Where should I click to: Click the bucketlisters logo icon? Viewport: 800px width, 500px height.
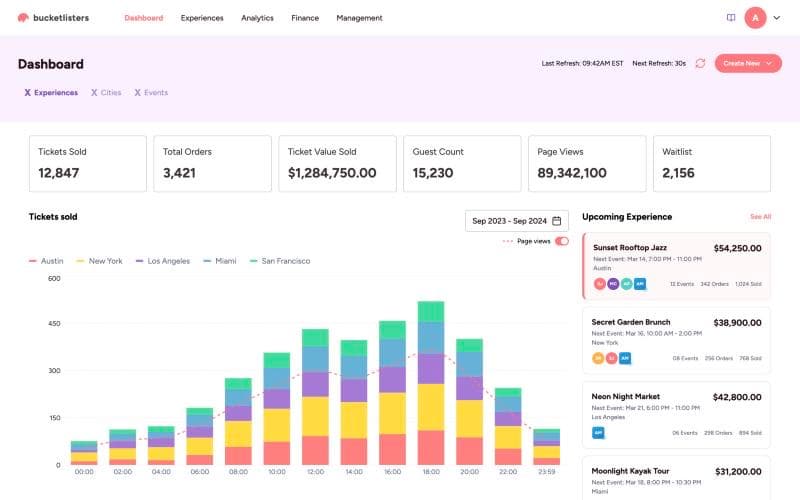pos(23,18)
